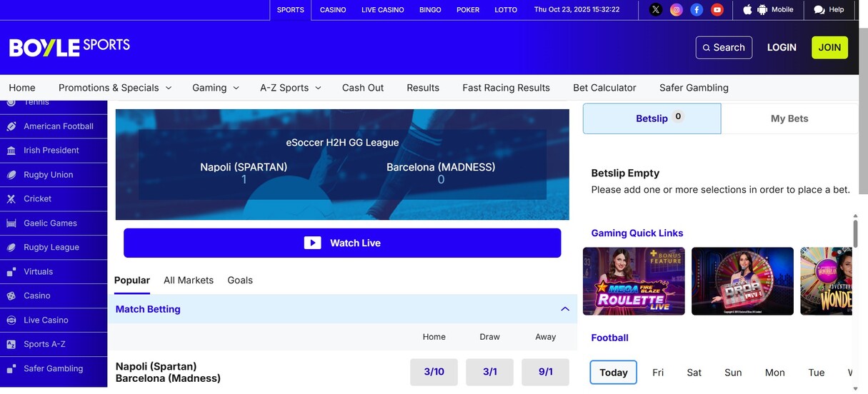Select the 3/1 Draw odds
Image resolution: width=868 pixels, height=394 pixels.
[x=489, y=372]
